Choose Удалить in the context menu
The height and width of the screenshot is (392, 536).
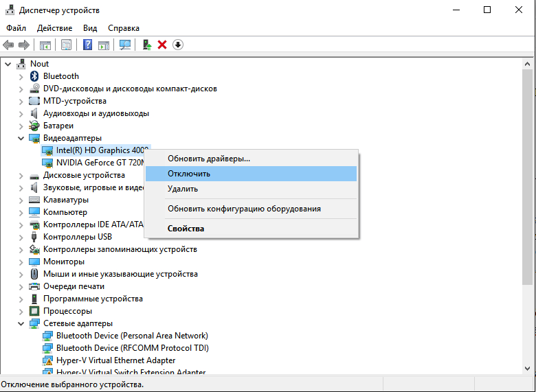point(252,189)
